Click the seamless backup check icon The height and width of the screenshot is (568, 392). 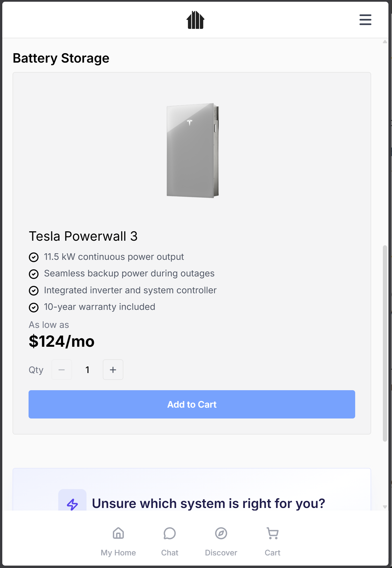[34, 274]
